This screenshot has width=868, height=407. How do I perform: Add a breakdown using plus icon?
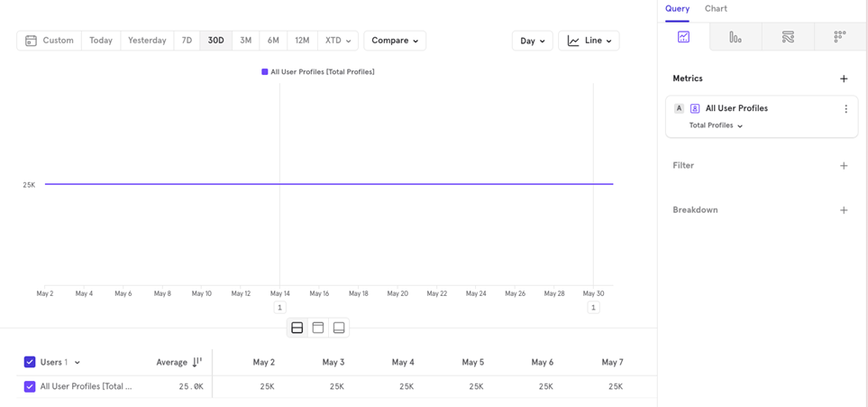point(844,210)
